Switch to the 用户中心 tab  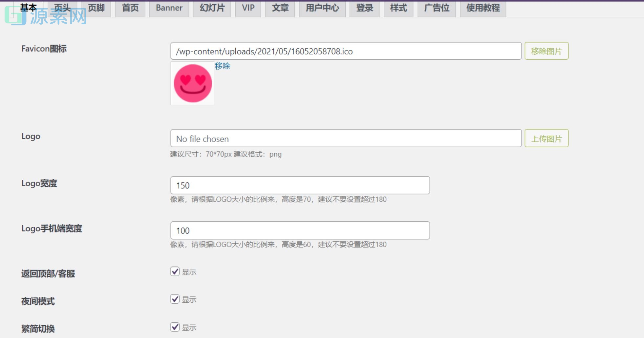[322, 8]
